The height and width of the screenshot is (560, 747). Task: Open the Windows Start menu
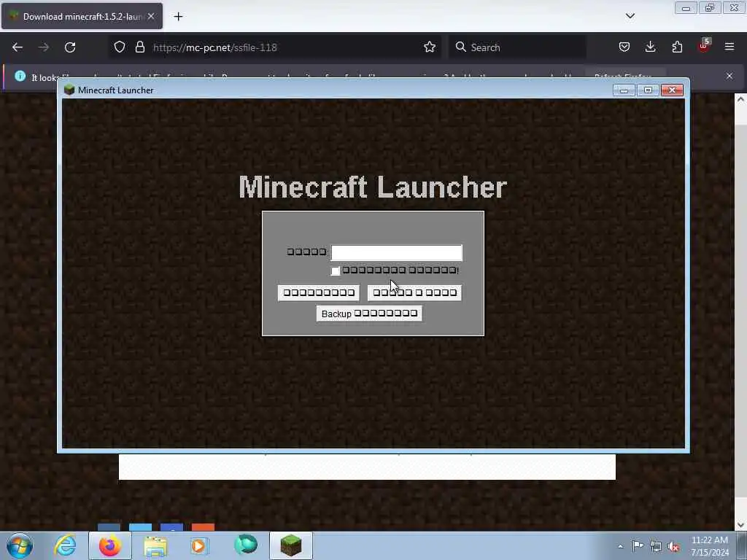20,545
